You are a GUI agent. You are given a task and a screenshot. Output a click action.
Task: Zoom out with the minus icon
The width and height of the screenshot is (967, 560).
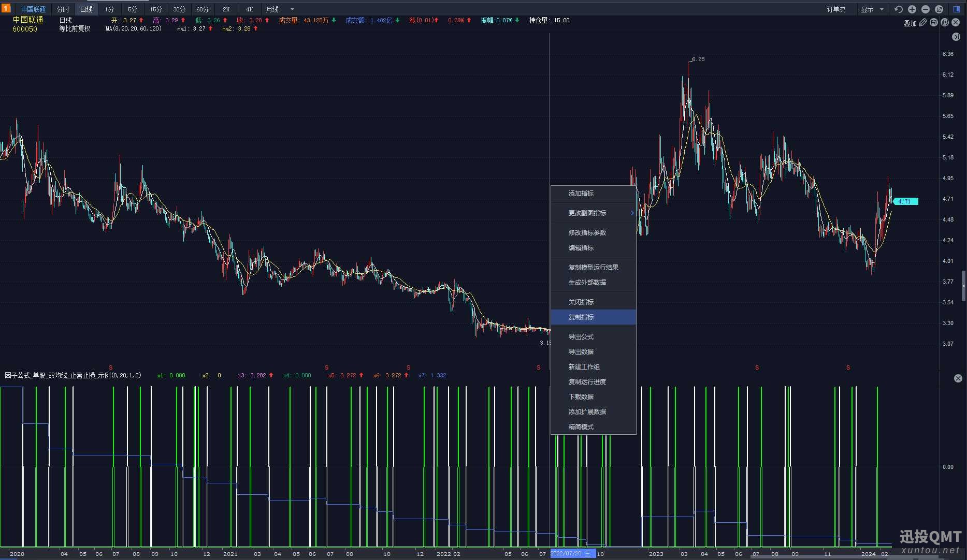926,9
